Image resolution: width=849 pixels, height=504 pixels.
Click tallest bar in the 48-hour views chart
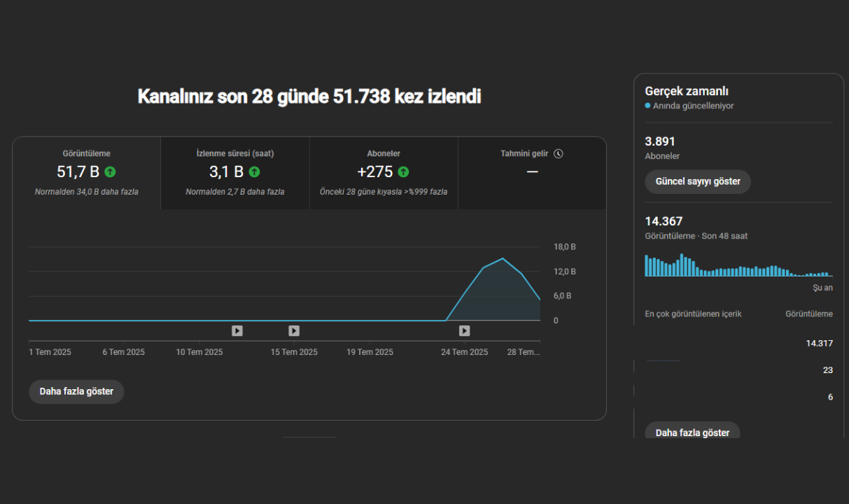click(682, 265)
